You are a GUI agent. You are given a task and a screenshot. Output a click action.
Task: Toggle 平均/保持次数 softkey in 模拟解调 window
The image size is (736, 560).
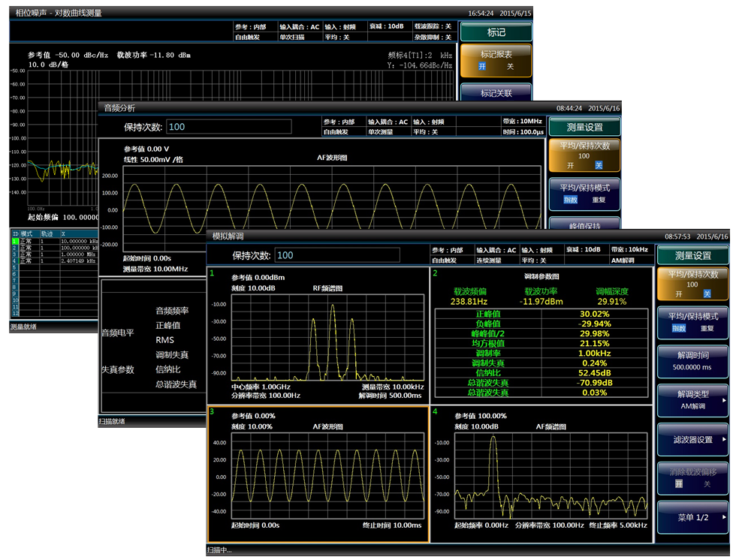point(692,285)
